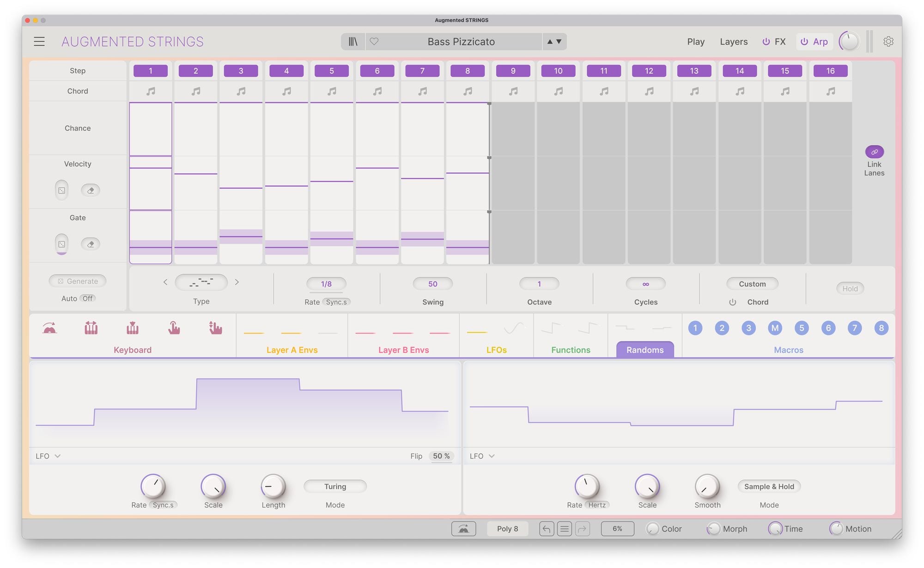Open the Layers view
The width and height of the screenshot is (924, 568).
point(733,42)
